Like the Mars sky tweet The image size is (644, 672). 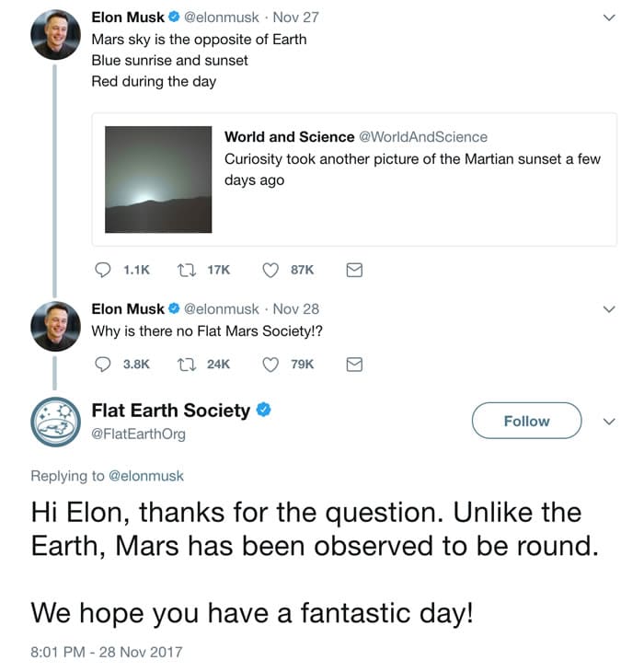pos(270,270)
